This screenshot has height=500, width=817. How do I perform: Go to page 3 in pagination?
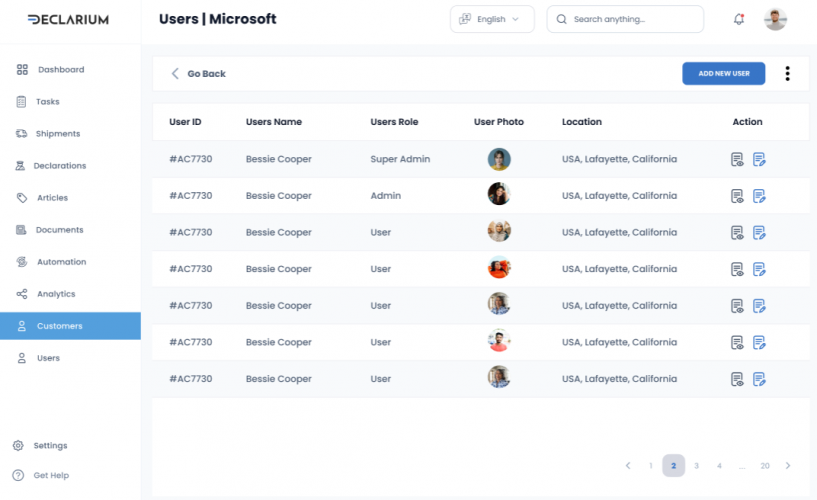coord(696,466)
